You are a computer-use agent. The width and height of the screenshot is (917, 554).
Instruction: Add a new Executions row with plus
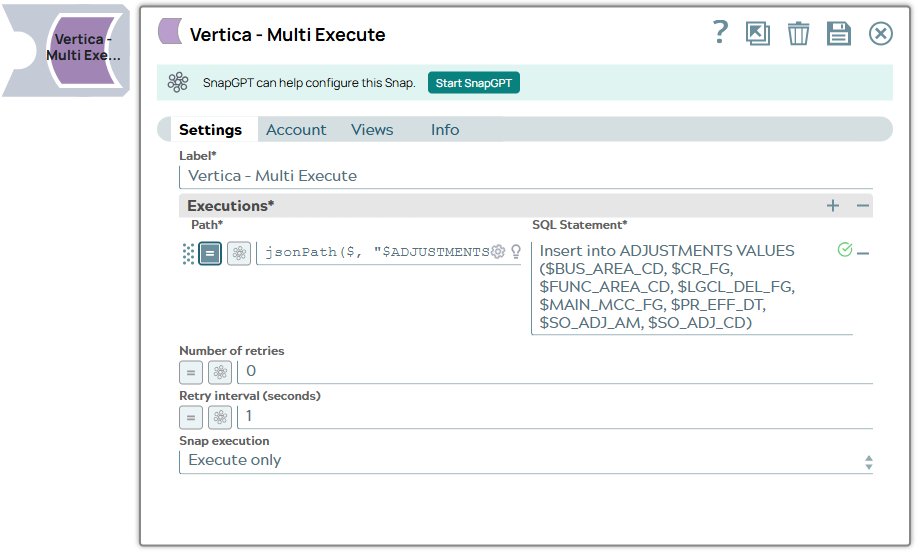833,206
